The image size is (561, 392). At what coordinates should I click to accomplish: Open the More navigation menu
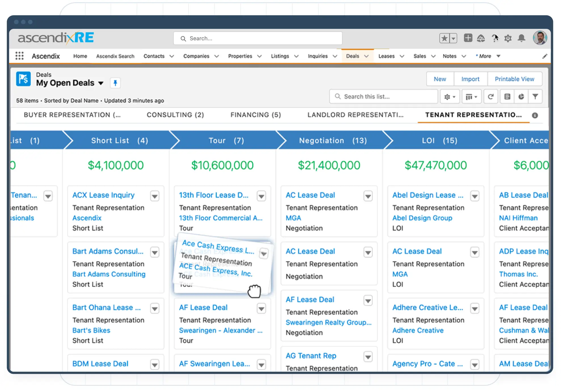click(488, 56)
